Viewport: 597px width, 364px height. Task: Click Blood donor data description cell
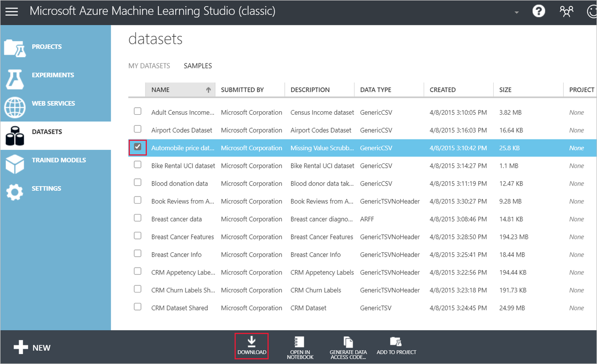[322, 183]
